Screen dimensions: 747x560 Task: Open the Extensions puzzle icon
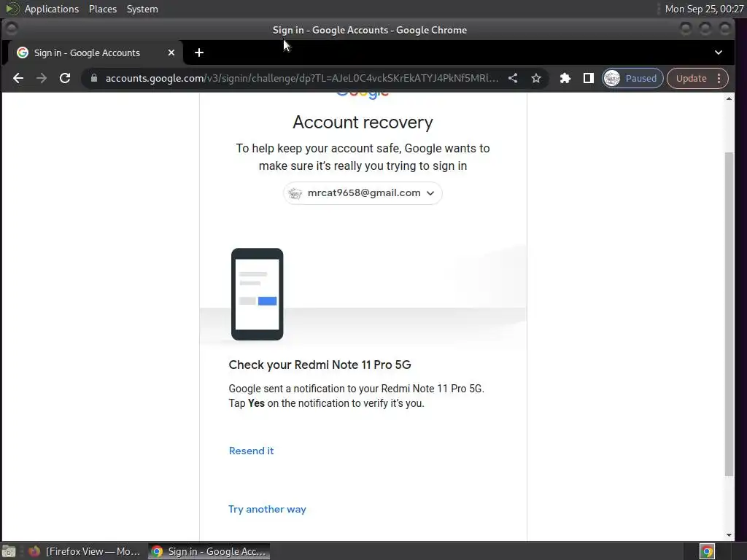565,78
